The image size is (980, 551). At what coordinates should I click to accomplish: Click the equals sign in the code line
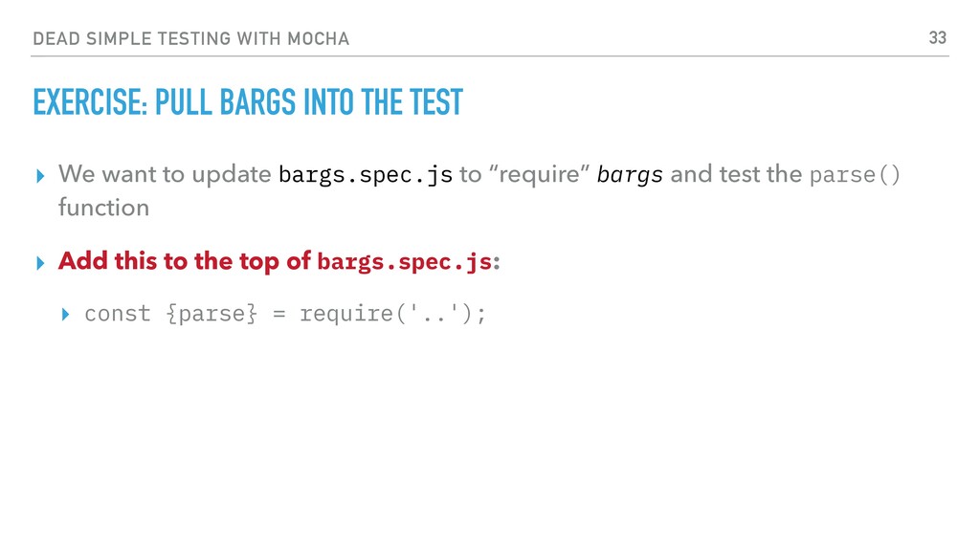coord(278,315)
